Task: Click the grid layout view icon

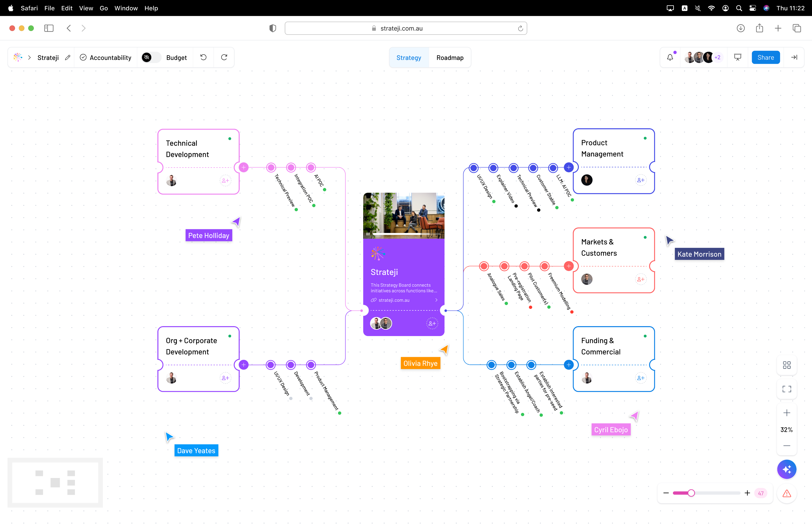Action: (786, 365)
